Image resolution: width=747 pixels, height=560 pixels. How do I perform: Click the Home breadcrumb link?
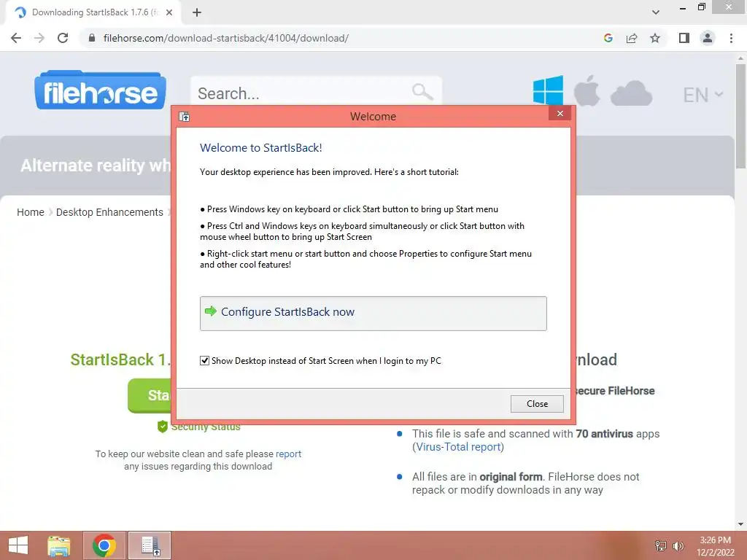tap(31, 212)
